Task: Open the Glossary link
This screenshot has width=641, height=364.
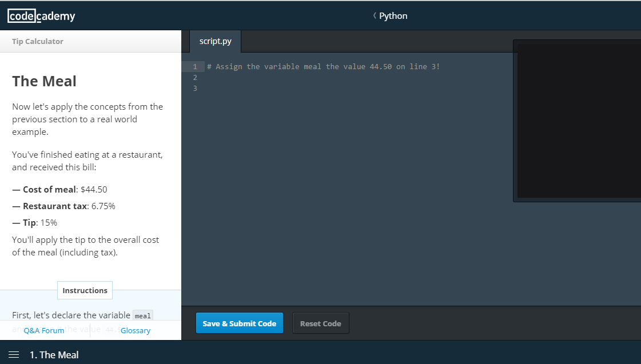Action: click(136, 330)
